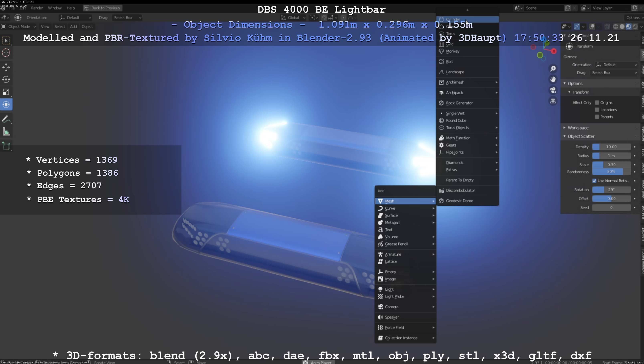
Task: Open the Help menu
Action: tap(71, 8)
